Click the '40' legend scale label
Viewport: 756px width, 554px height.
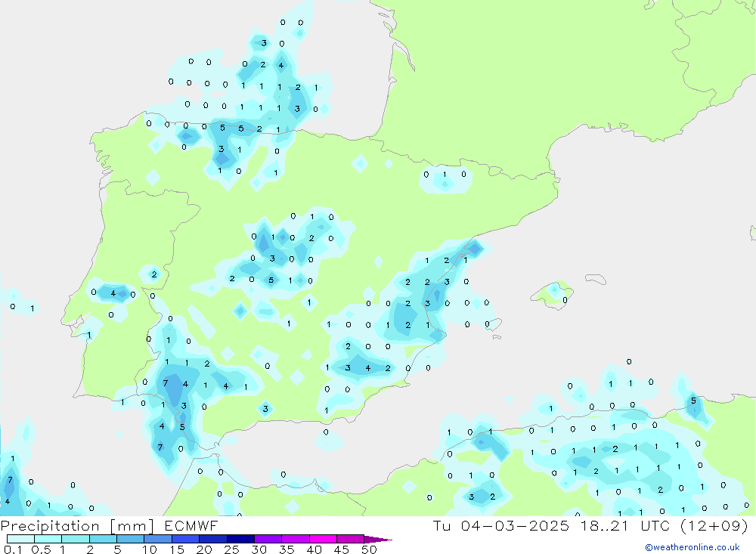pos(314,549)
